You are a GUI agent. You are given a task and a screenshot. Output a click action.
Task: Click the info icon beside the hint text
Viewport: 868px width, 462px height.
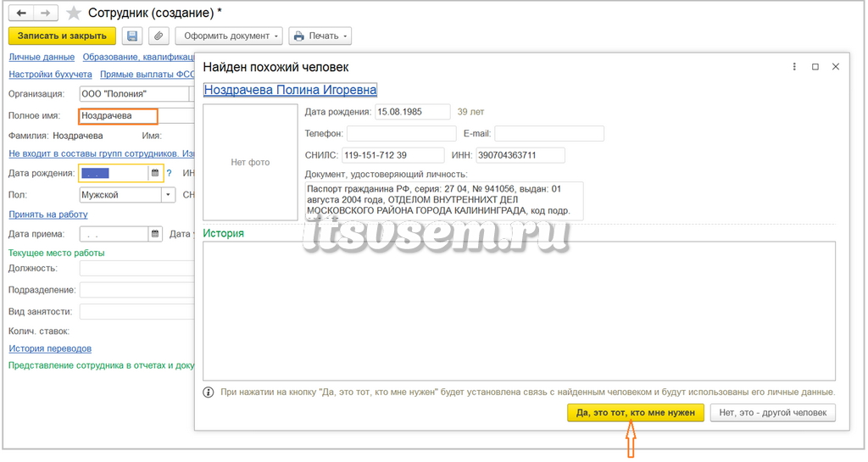209,392
